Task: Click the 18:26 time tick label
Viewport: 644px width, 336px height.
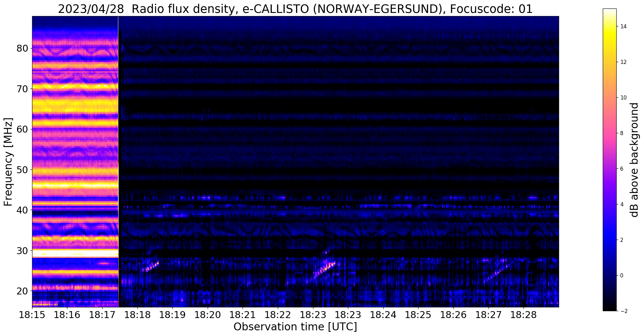Action: tap(453, 315)
